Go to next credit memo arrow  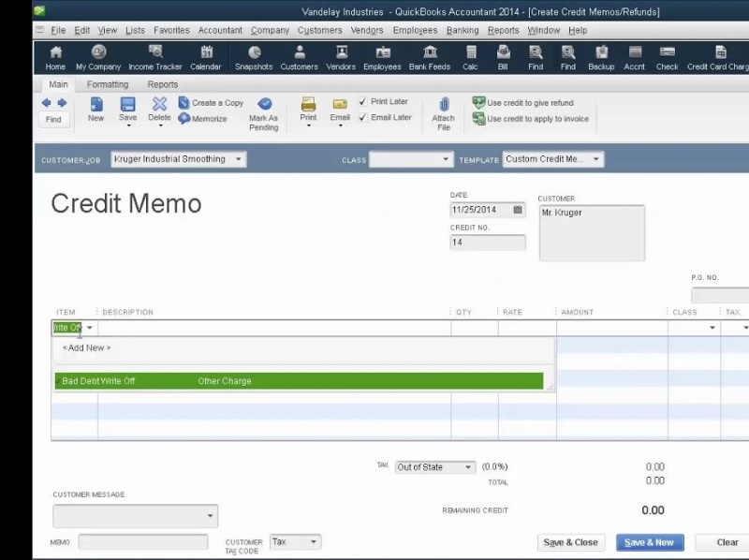(62, 103)
